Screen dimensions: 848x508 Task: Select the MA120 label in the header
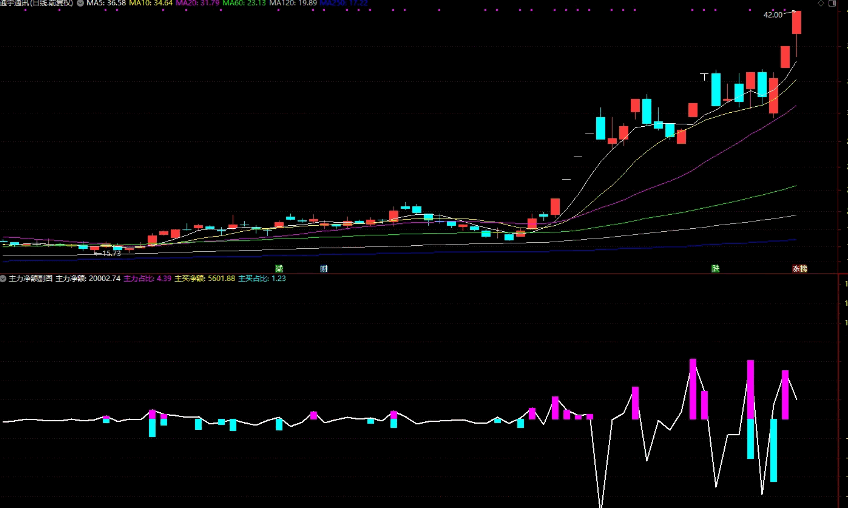click(x=293, y=3)
